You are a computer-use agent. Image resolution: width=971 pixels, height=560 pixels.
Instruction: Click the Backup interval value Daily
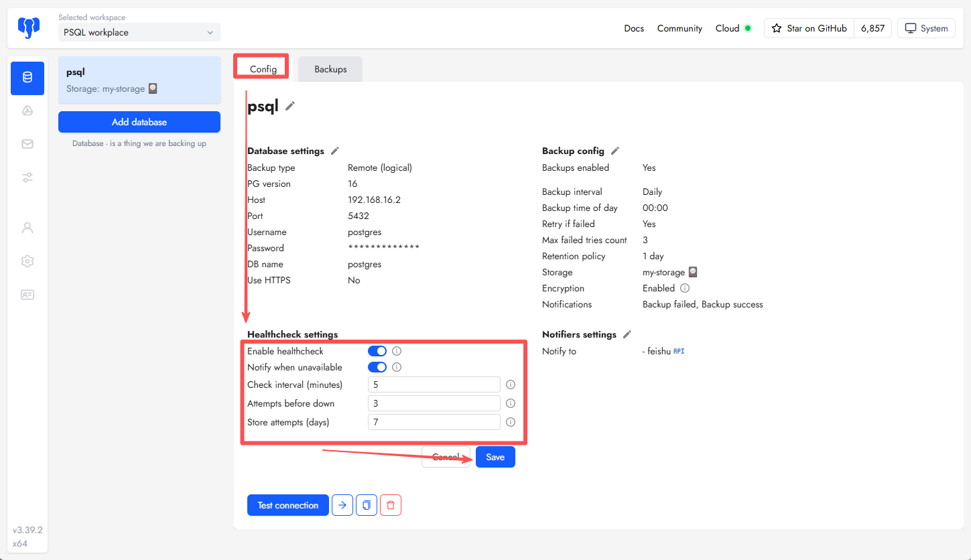point(653,192)
